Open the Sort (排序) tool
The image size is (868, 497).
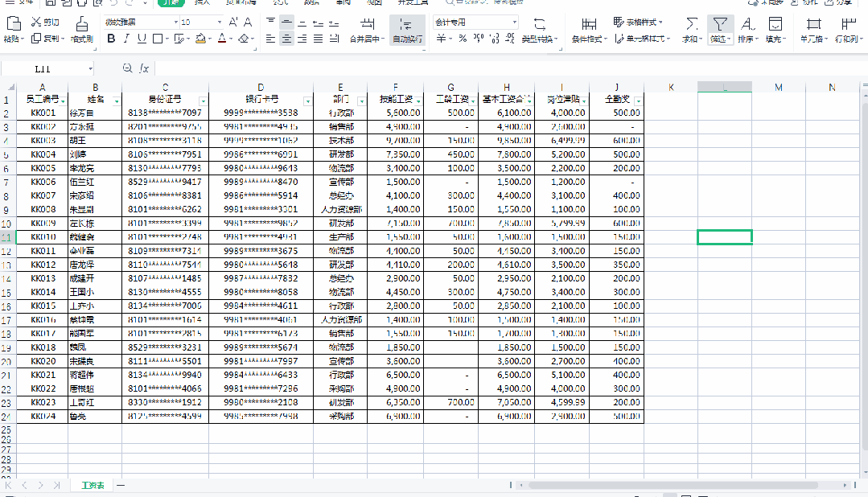pos(747,23)
